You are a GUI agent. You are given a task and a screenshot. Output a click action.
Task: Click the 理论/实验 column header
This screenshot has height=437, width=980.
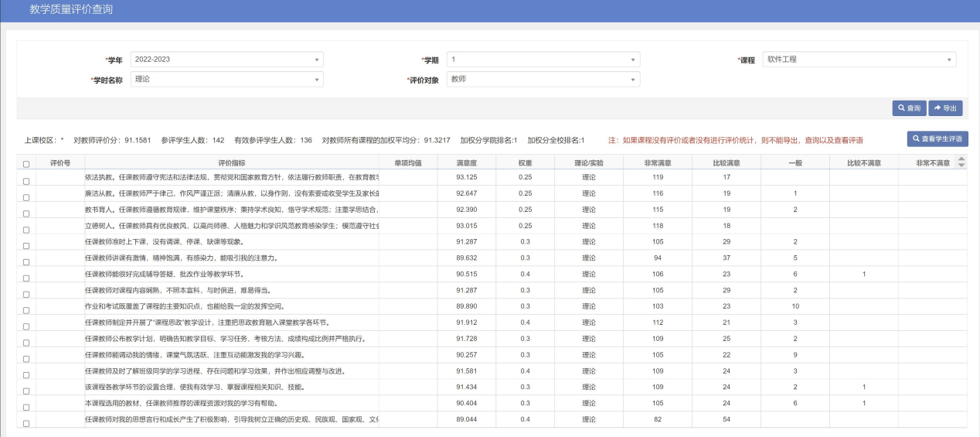(588, 163)
